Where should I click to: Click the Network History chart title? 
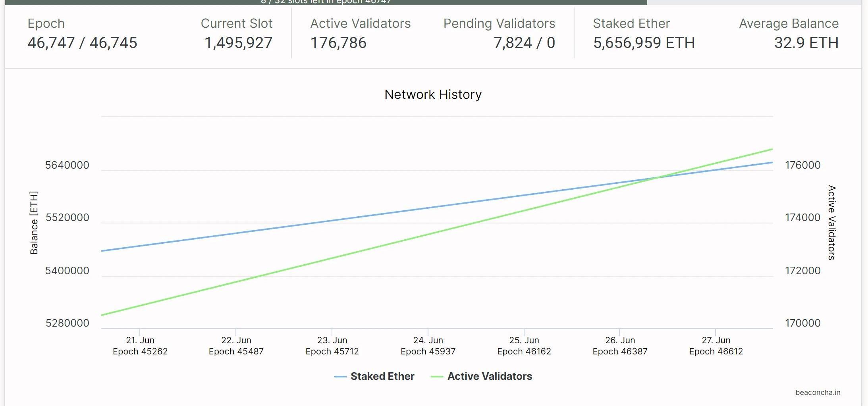point(433,94)
